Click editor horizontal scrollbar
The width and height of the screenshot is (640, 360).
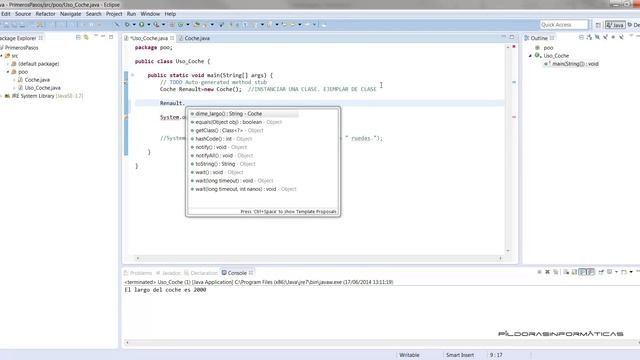(319, 258)
